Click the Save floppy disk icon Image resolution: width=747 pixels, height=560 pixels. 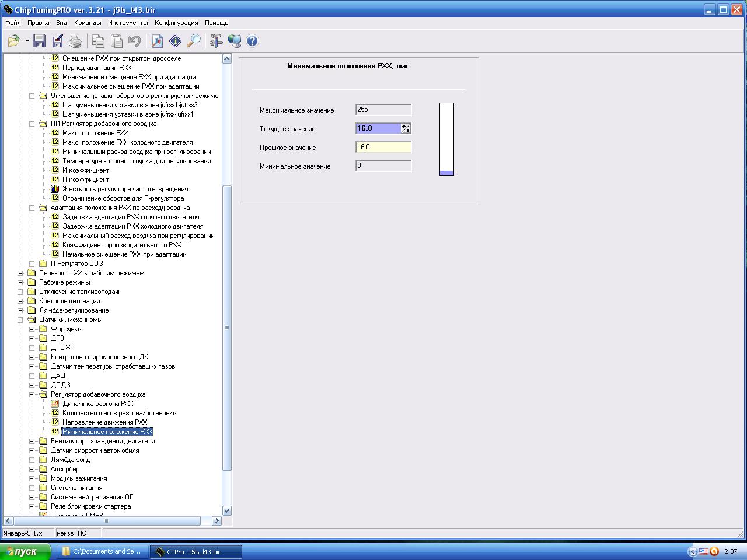39,41
